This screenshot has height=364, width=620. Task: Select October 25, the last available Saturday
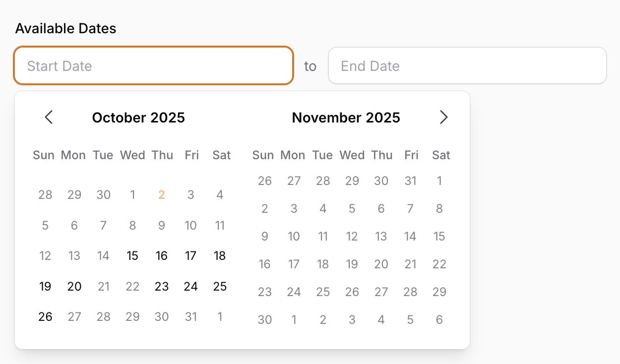(220, 286)
